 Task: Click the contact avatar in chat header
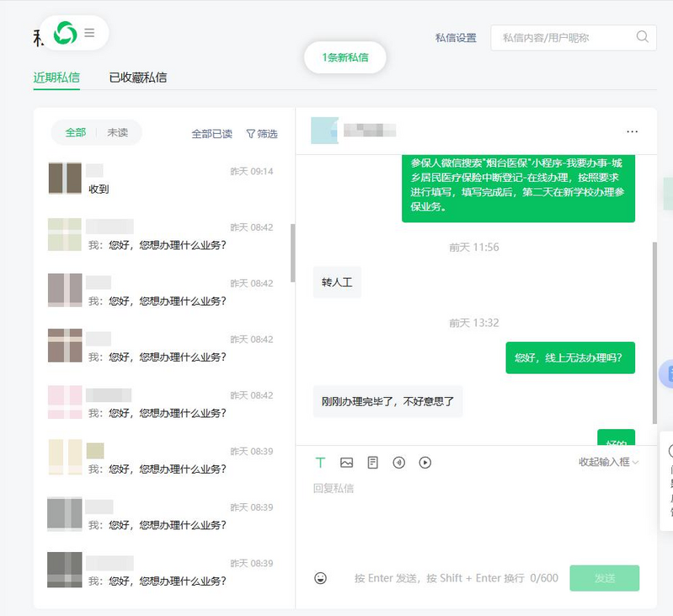(324, 131)
